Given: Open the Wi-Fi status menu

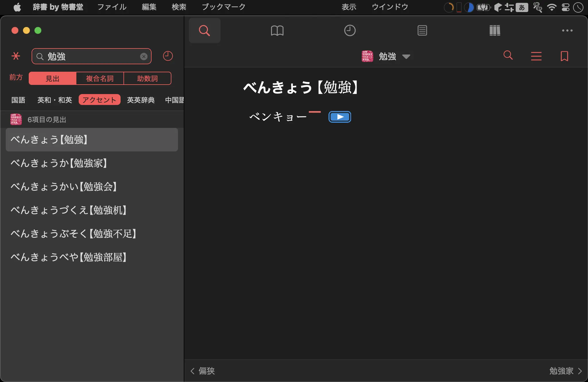Looking at the screenshot, I should (x=552, y=7).
